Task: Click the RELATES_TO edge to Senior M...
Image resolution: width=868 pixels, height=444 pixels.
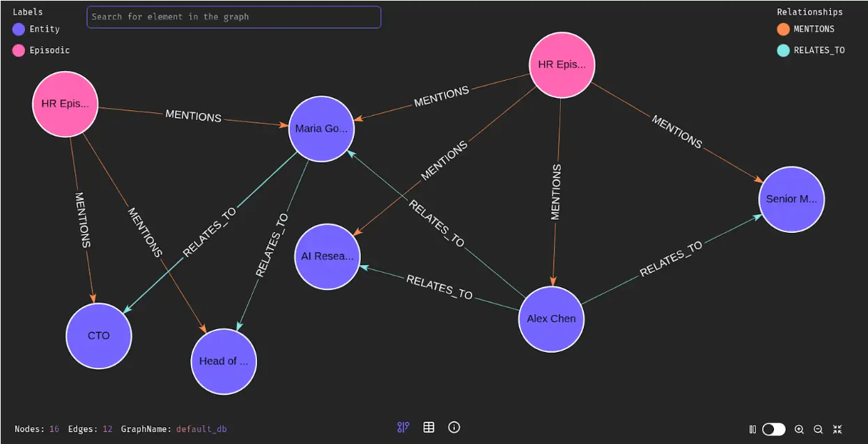Action: (x=671, y=259)
